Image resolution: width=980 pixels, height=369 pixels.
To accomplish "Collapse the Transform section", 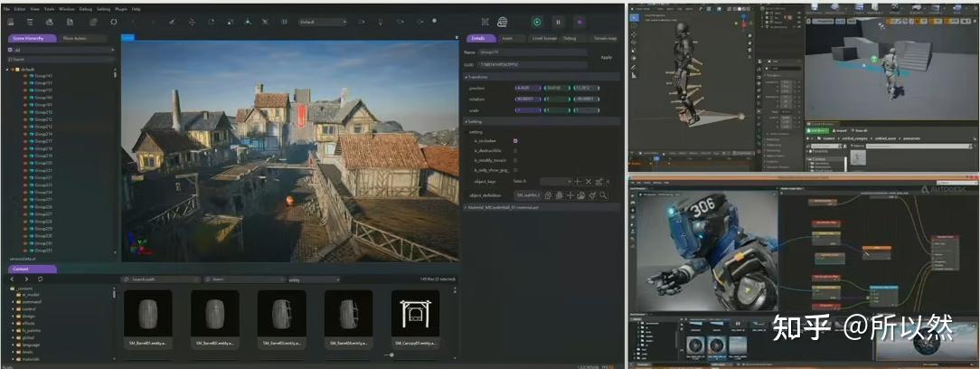I will coord(466,78).
